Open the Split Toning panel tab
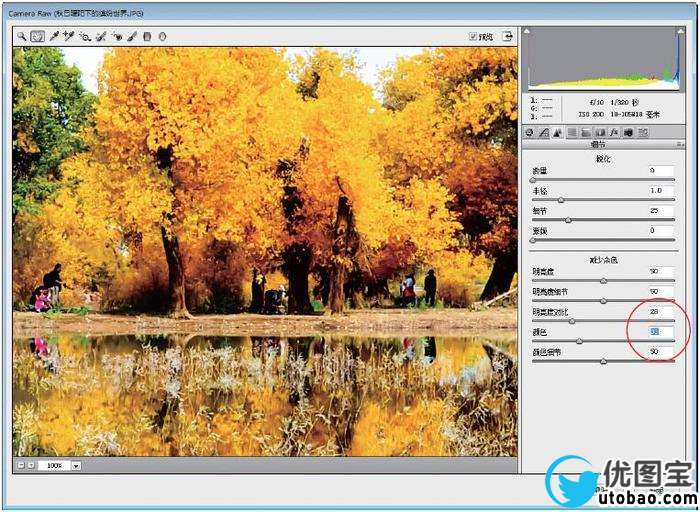The height and width of the screenshot is (512, 700). click(586, 133)
